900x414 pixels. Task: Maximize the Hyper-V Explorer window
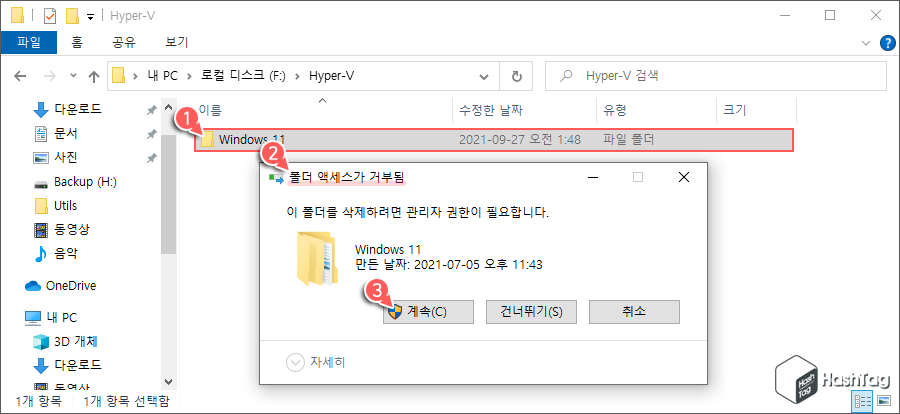point(829,16)
